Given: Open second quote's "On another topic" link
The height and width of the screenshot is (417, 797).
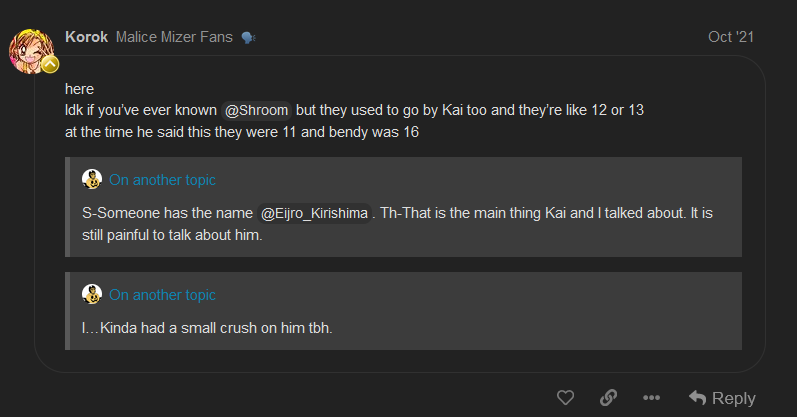Looking at the screenshot, I should [x=162, y=295].
